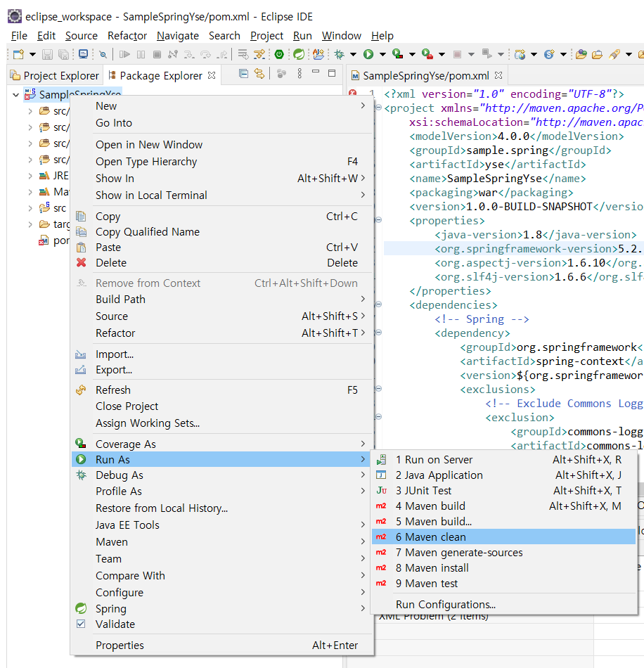
Task: Select 7 Maven generate-sources
Action: tap(504, 552)
